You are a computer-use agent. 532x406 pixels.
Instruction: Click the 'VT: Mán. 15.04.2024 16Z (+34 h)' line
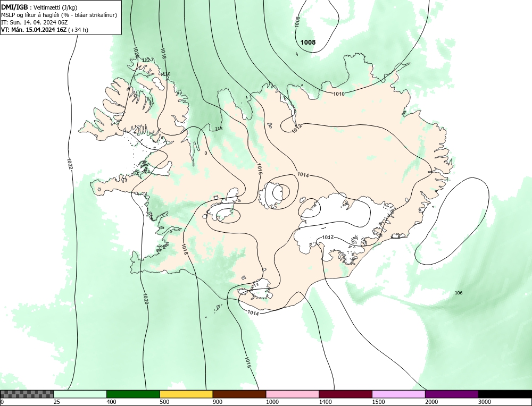tap(45, 30)
